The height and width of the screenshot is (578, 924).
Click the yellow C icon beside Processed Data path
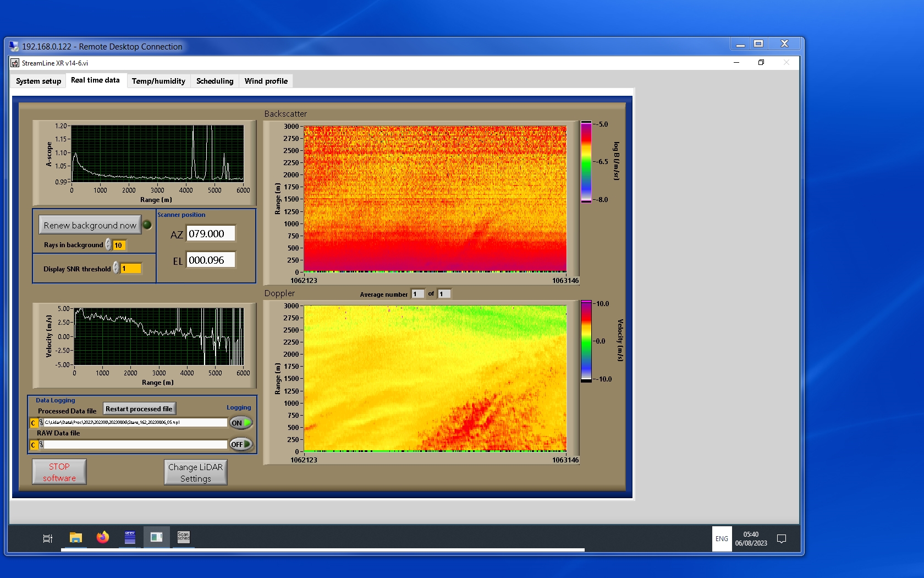[34, 423]
